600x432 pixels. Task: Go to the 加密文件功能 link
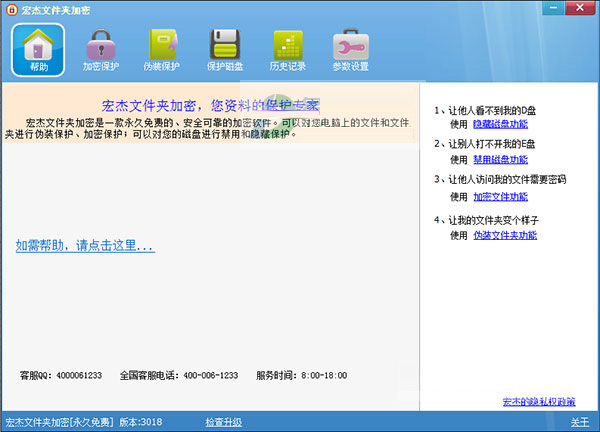click(x=500, y=197)
